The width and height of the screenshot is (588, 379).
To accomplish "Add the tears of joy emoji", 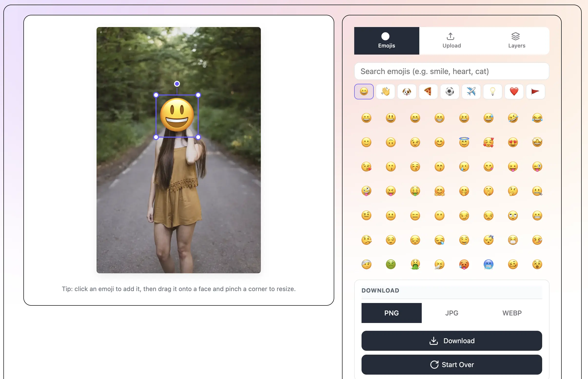I will pos(537,118).
